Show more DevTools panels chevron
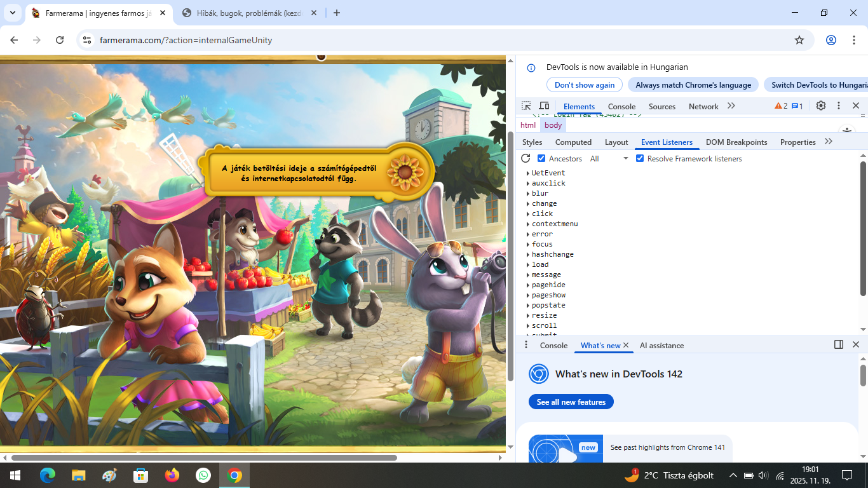This screenshot has width=868, height=488. [731, 106]
